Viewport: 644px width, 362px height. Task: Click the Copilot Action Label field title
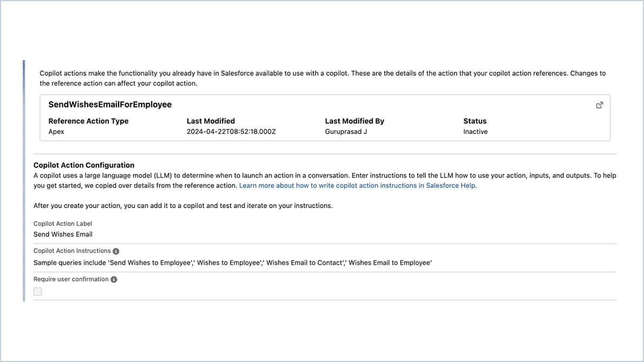click(62, 223)
